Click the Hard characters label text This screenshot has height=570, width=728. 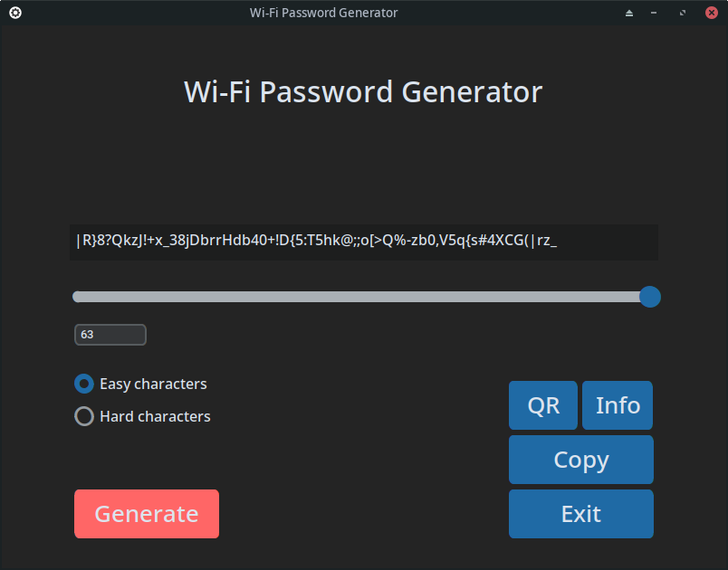(x=154, y=416)
